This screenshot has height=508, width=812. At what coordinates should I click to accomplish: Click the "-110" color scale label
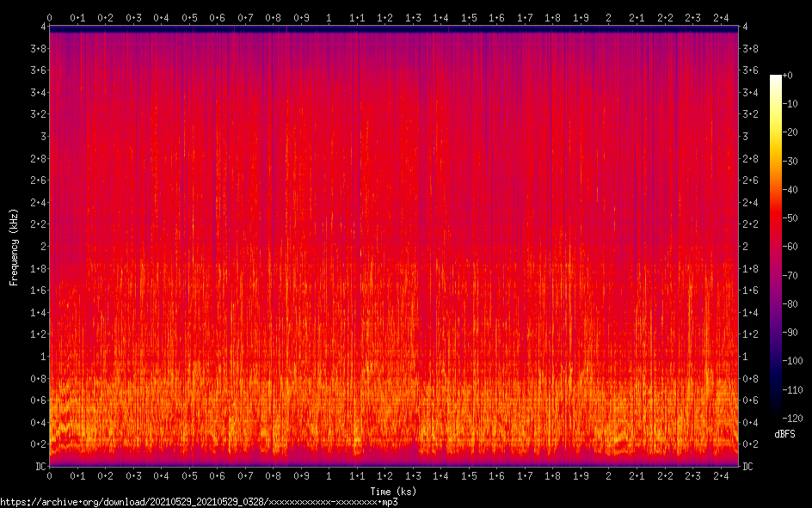pos(792,390)
